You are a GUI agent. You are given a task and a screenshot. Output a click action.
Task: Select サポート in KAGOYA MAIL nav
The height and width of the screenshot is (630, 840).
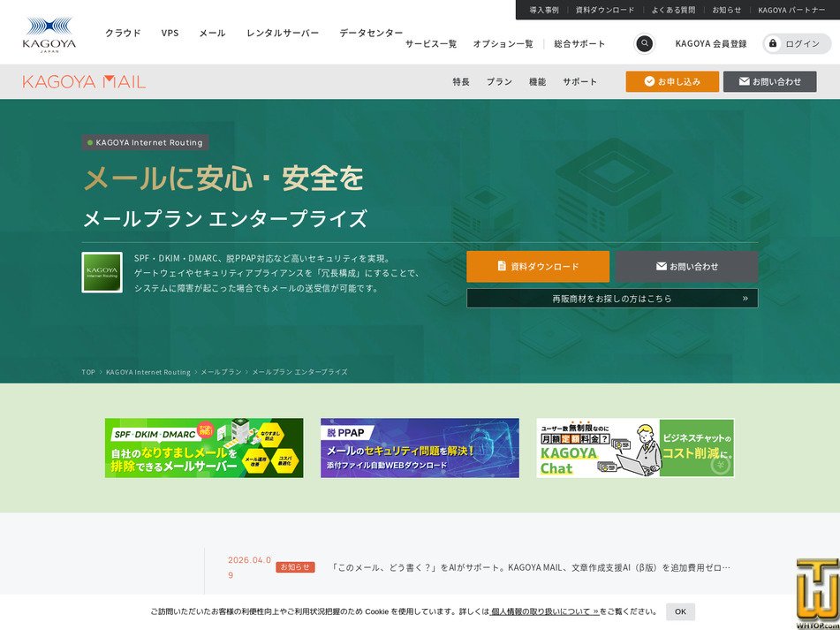tap(579, 81)
